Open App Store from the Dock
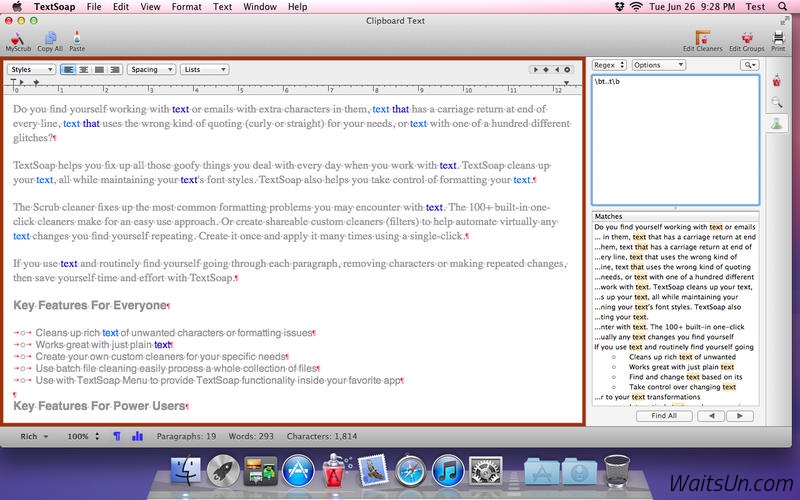The width and height of the screenshot is (800, 500). [x=298, y=470]
